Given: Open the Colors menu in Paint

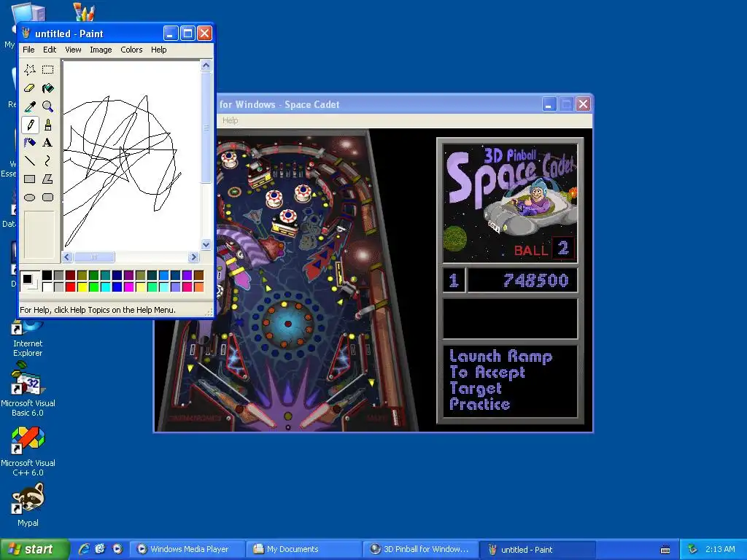Looking at the screenshot, I should [131, 50].
